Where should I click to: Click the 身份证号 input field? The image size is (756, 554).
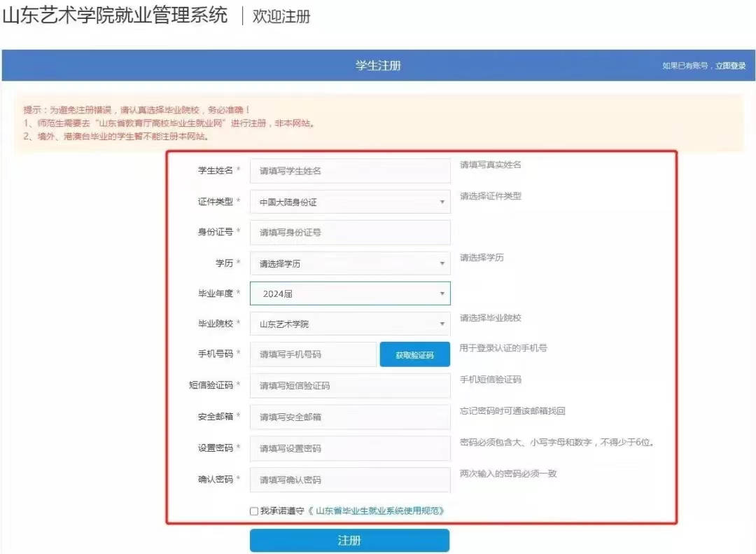point(350,233)
